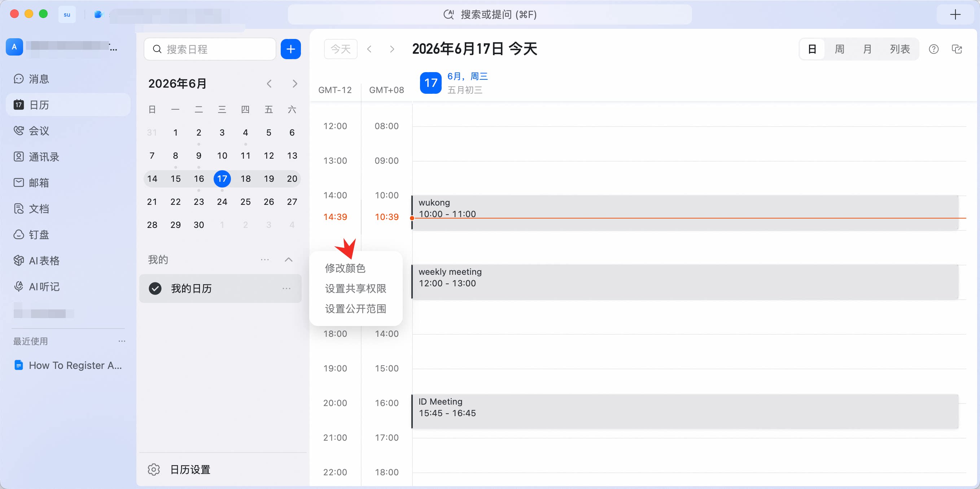Viewport: 980px width, 489px height.
Task: Select 设置共享权限 menu item
Action: 355,288
